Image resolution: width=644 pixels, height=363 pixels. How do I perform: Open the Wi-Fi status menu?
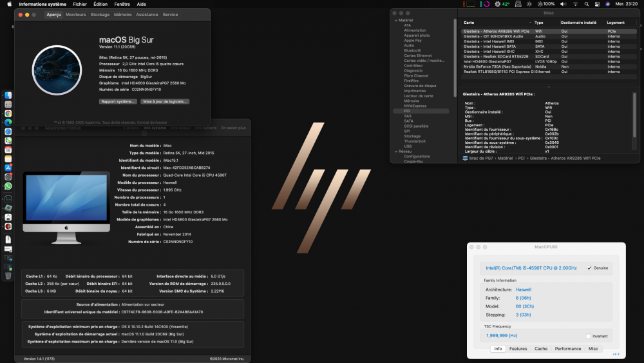[575, 4]
